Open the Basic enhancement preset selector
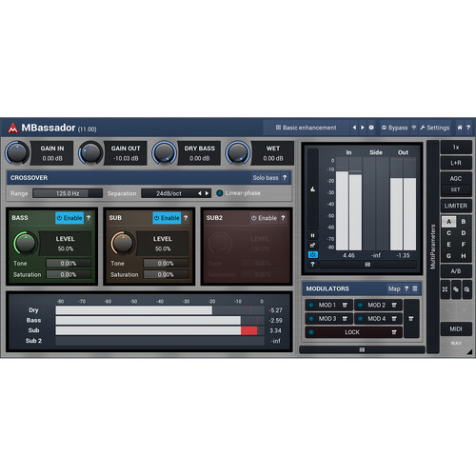This screenshot has width=476, height=476. pyautogui.click(x=307, y=128)
